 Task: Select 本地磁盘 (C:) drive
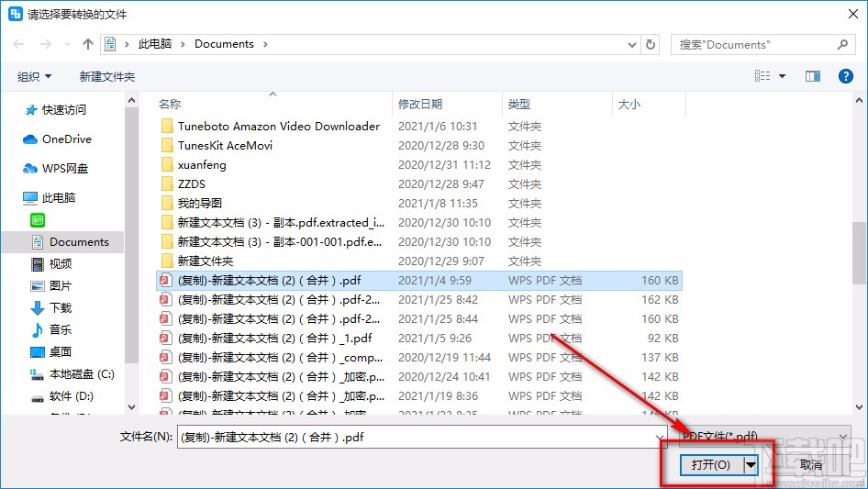72,374
